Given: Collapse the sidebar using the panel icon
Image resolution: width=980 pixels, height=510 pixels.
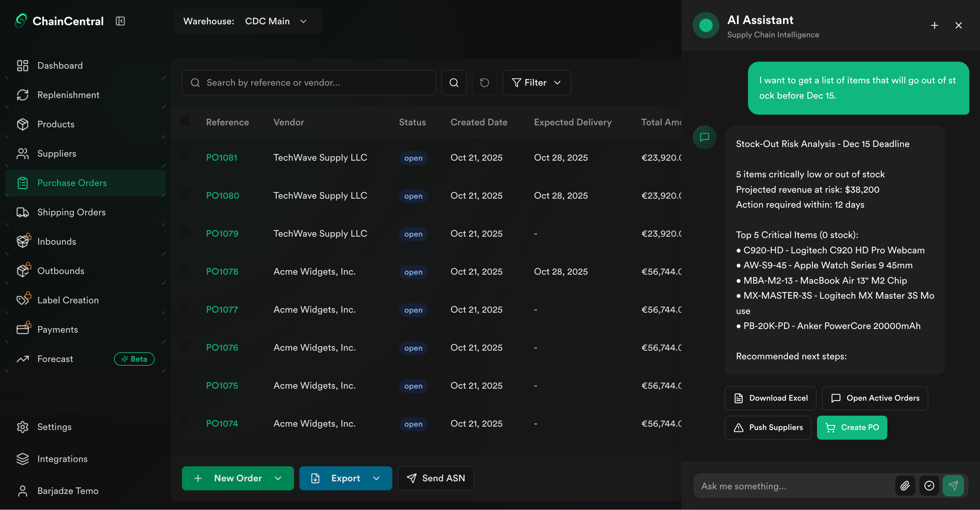Looking at the screenshot, I should click(x=120, y=21).
